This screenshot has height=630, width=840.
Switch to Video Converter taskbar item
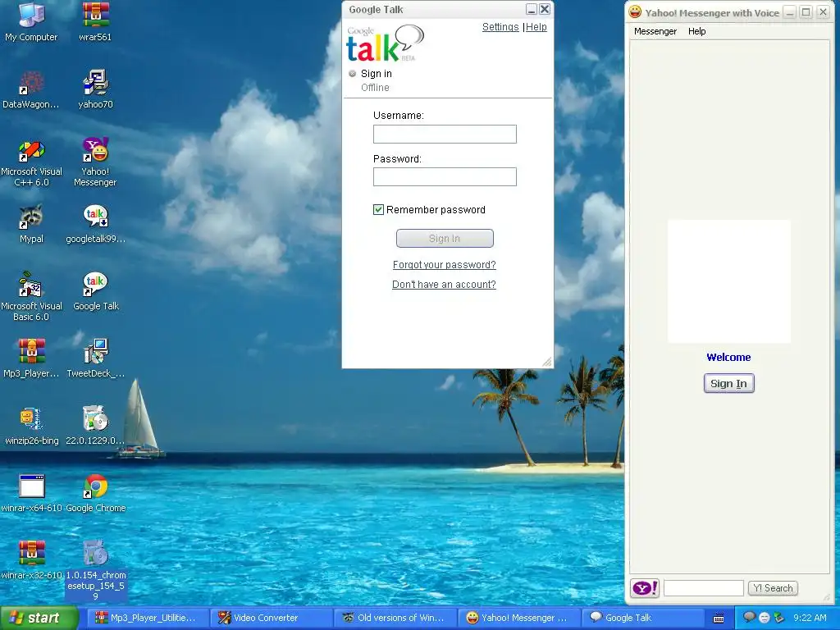click(x=271, y=618)
